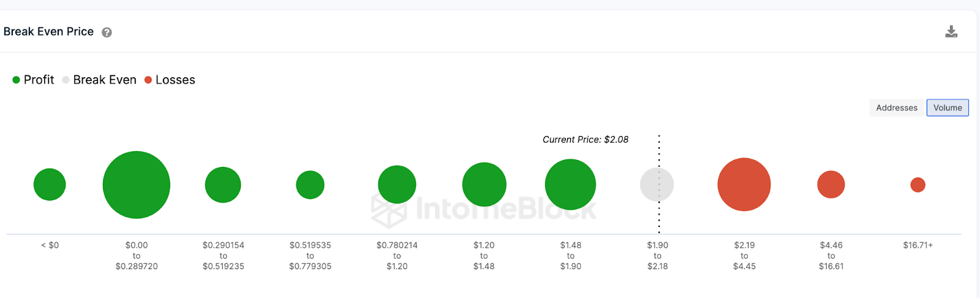Image resolution: width=980 pixels, height=298 pixels.
Task: Select the largest green bubble at $0.00 range
Action: [137, 185]
